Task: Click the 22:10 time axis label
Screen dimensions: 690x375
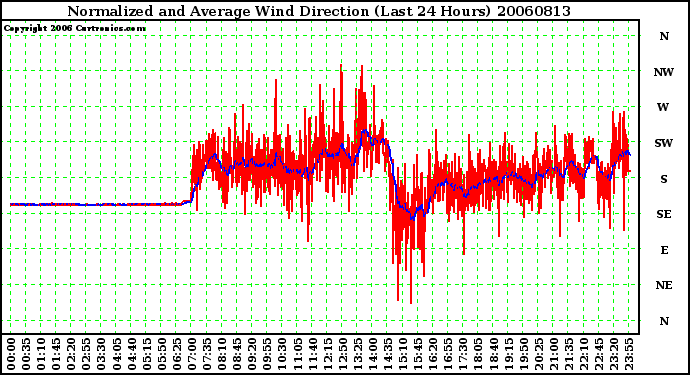Action: [x=584, y=354]
